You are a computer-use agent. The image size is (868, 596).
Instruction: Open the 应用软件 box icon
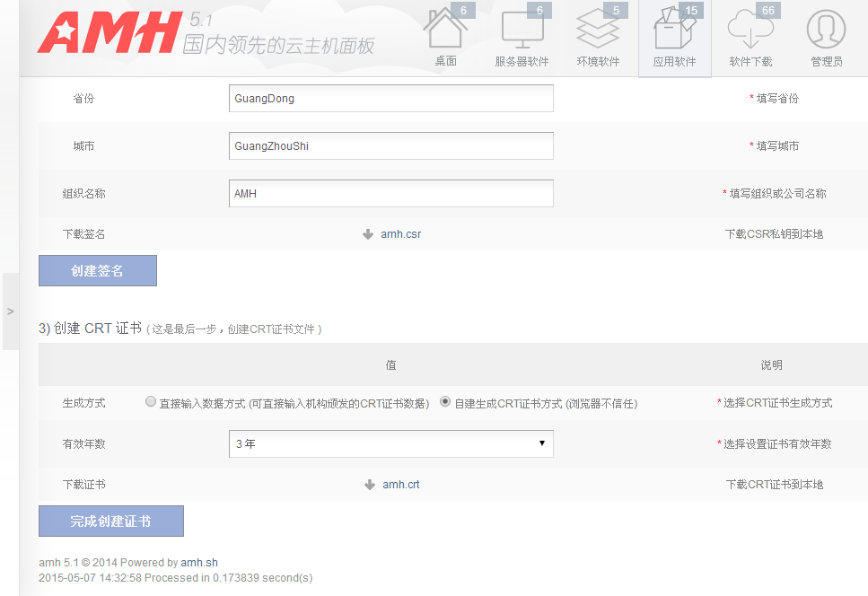[x=674, y=31]
